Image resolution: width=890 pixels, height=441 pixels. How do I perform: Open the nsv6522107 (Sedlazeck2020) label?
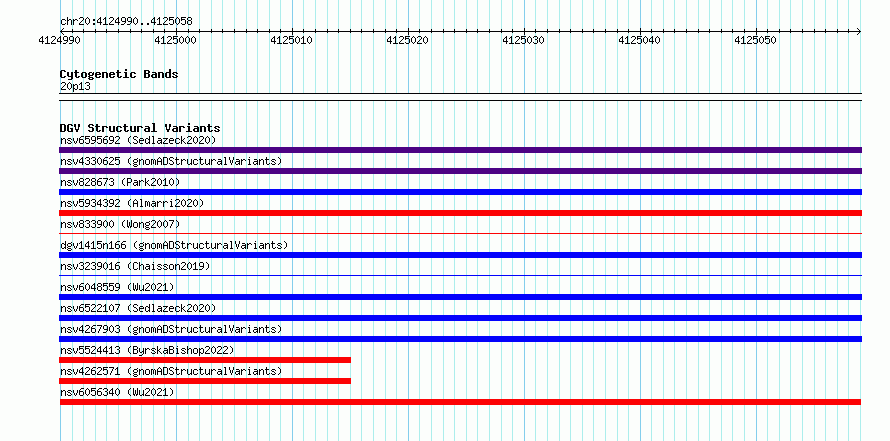[x=138, y=308]
